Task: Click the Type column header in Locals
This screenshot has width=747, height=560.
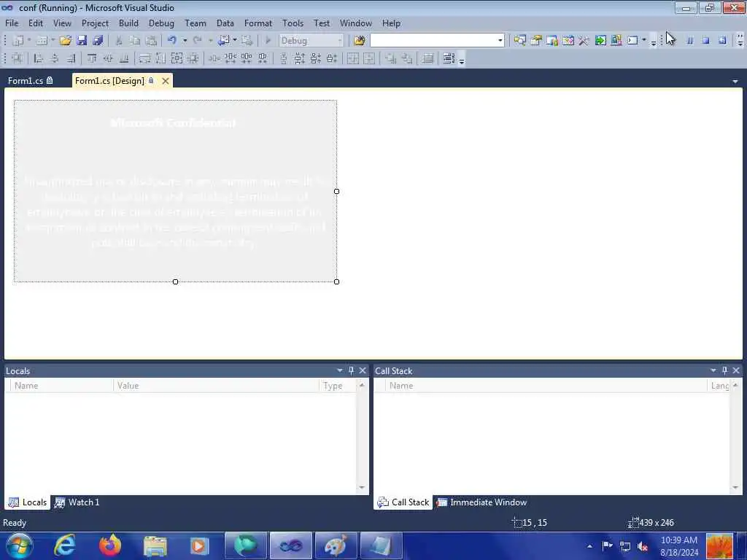Action: pos(338,386)
